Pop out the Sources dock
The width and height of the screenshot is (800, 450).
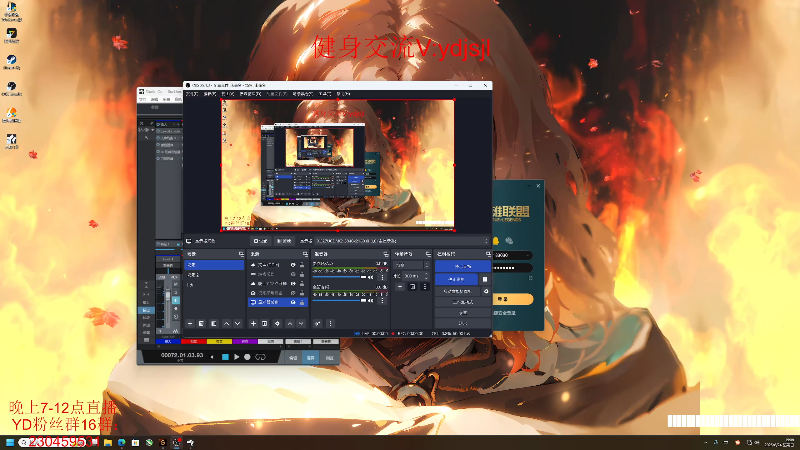click(305, 254)
